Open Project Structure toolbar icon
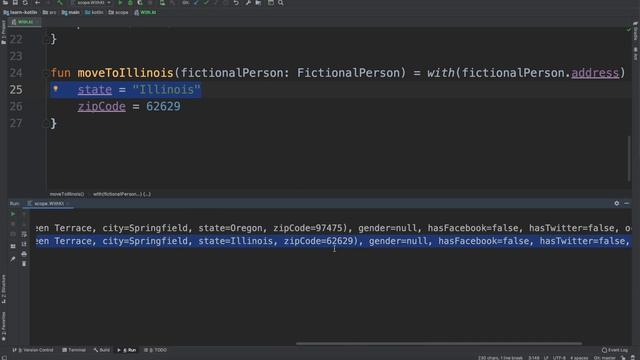 (258, 2)
